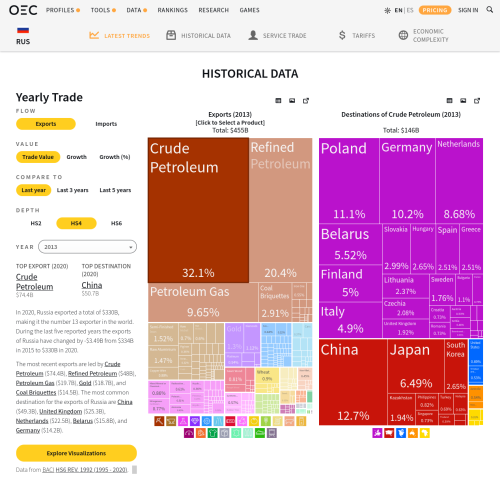This screenshot has width=500, height=477.
Task: View data table for Exports chart
Action: [278, 101]
